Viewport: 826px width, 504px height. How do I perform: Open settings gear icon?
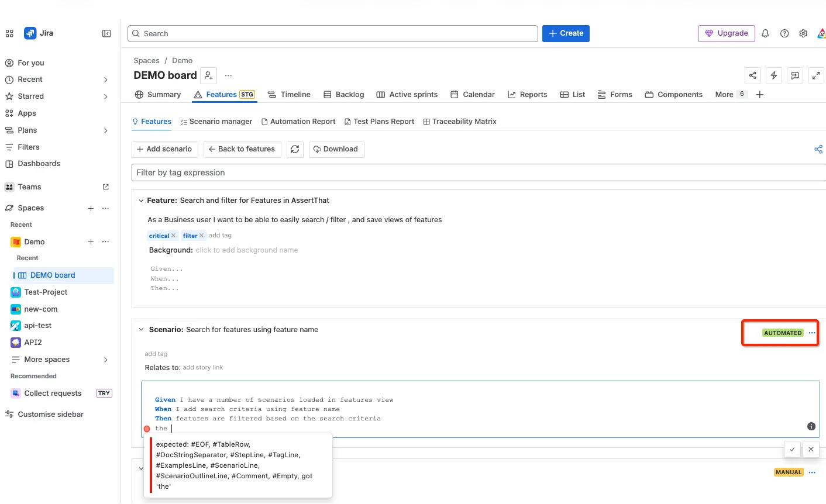tap(803, 33)
